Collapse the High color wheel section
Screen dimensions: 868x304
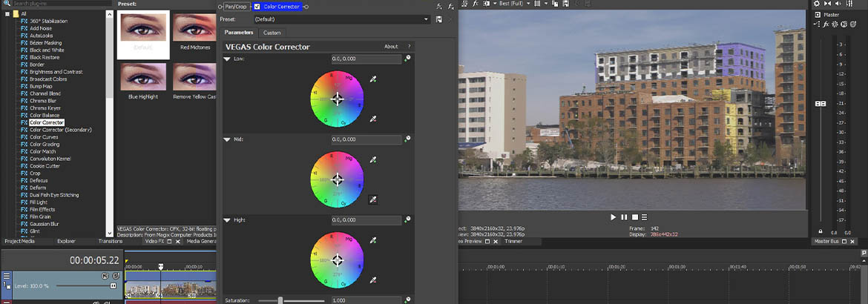(x=227, y=220)
